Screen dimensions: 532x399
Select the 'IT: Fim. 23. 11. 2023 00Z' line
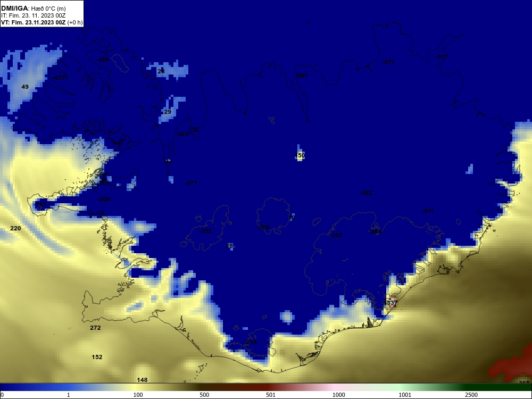[x=33, y=15]
